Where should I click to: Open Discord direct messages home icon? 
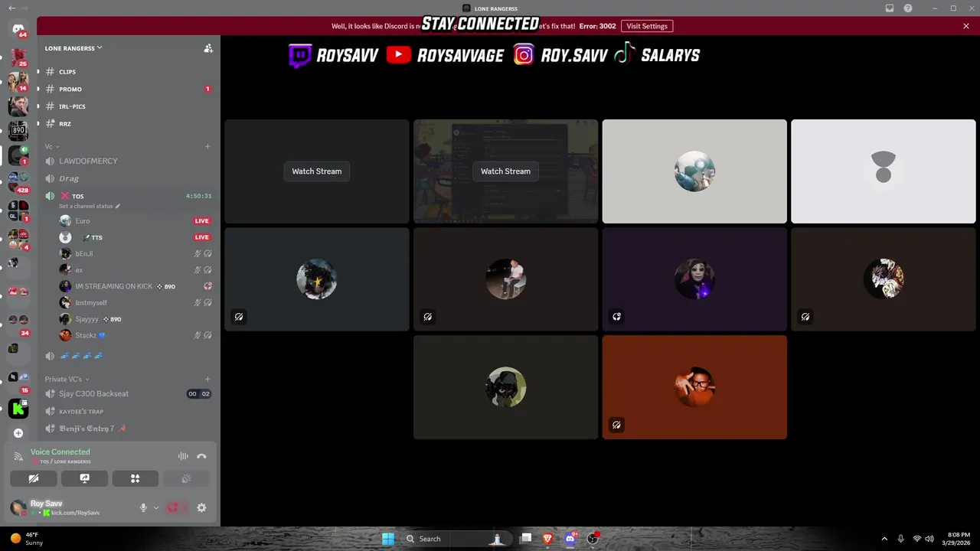[18, 29]
